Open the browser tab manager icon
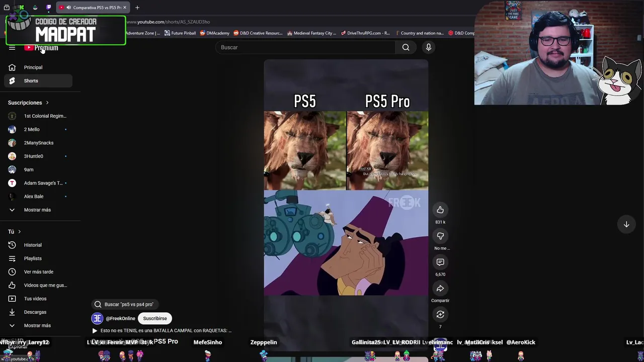This screenshot has width=644, height=362. point(7,8)
